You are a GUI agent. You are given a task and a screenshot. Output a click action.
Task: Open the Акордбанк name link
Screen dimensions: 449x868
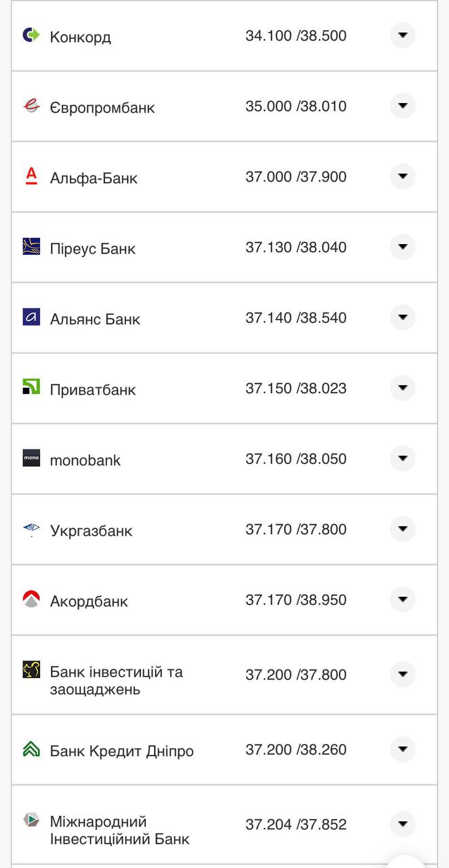coord(89,601)
